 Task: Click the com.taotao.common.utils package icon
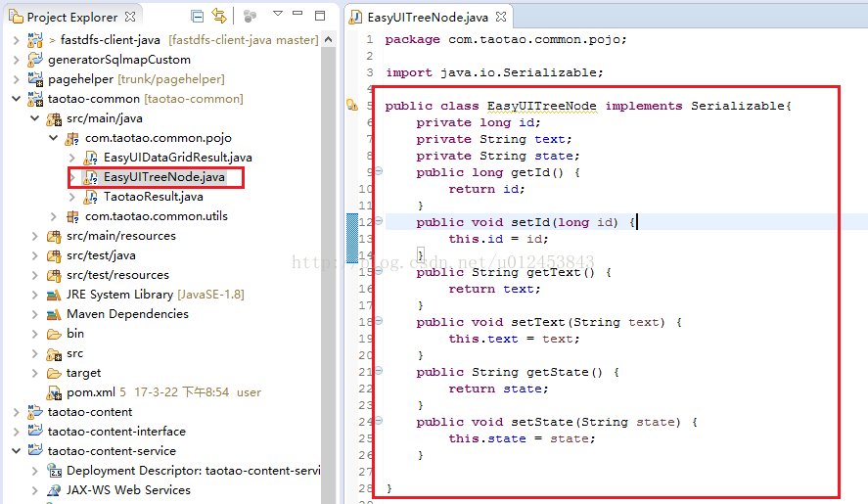[72, 216]
